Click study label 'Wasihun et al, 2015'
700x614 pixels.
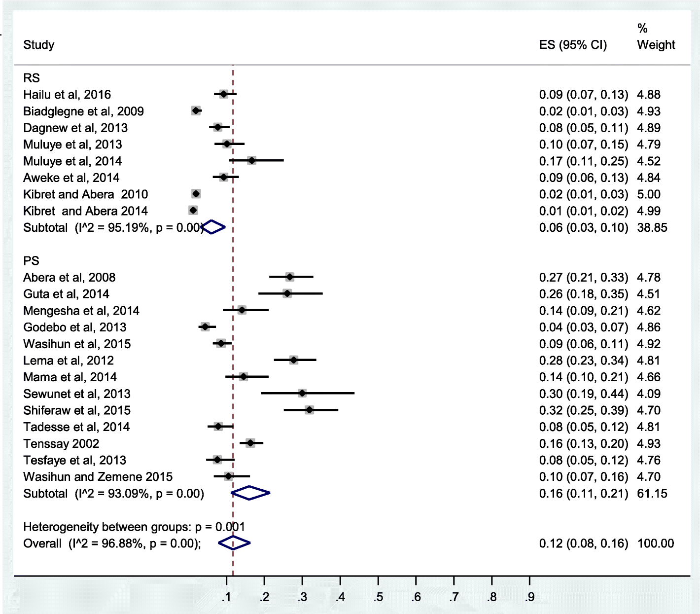coord(77,344)
